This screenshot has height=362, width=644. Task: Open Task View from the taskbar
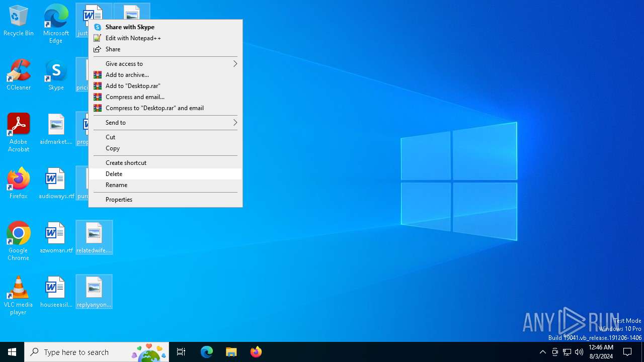tap(181, 352)
